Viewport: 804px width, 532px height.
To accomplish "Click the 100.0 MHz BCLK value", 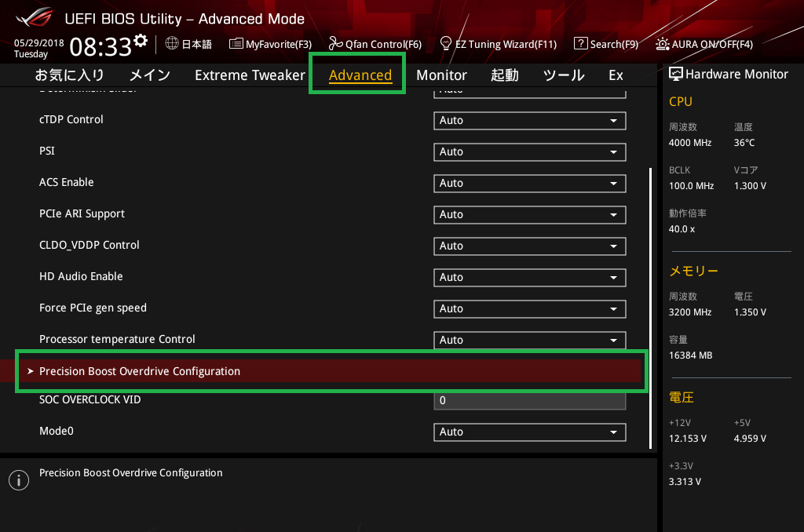I will [691, 186].
